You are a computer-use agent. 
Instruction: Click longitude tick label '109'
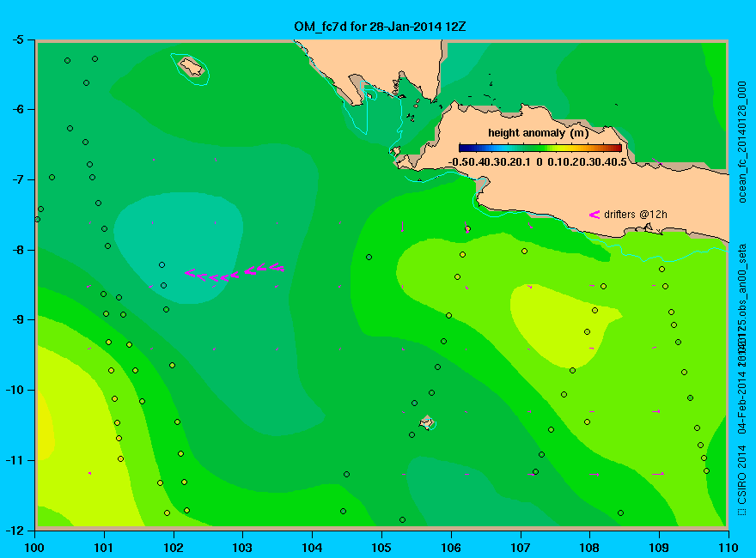pyautogui.click(x=659, y=548)
